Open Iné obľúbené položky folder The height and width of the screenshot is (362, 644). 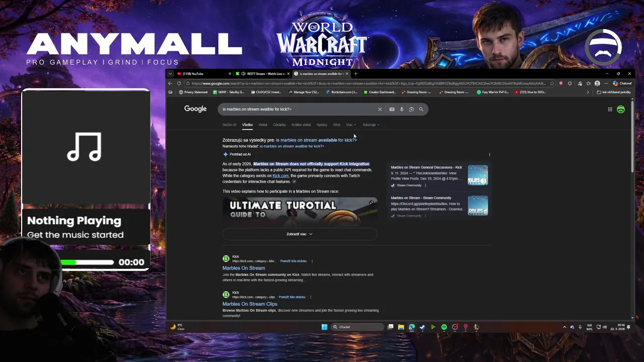tap(614, 92)
